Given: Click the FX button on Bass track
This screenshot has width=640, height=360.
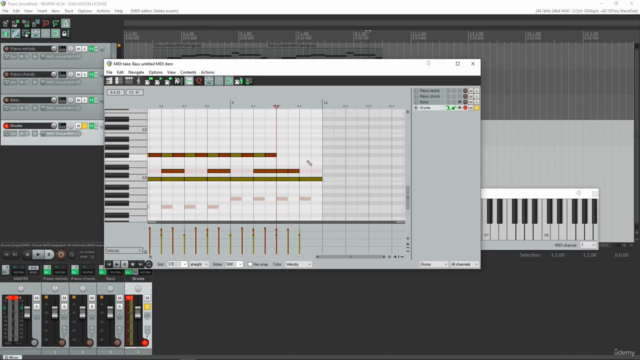Looking at the screenshot, I should click(91, 100).
